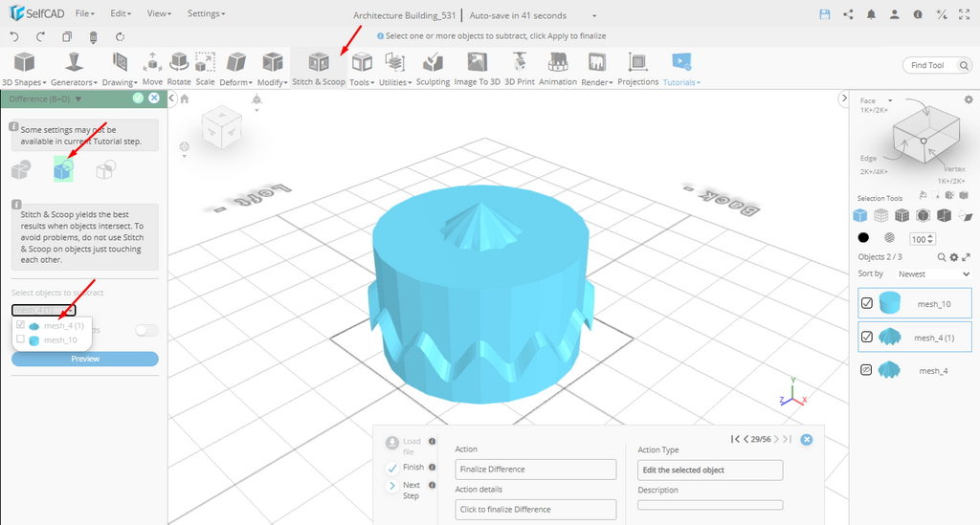Open the 3D Print tool
Screen dimensions: 980x525
(519, 67)
